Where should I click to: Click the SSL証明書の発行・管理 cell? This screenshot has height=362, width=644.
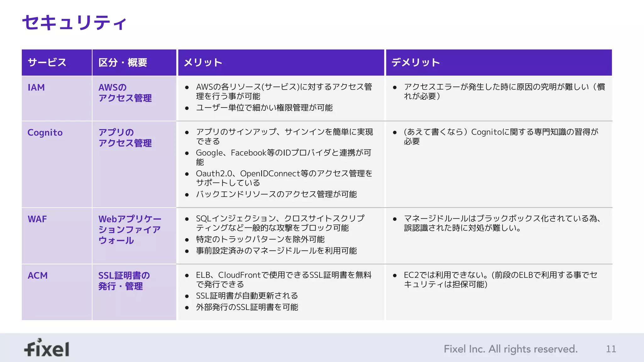(124, 281)
